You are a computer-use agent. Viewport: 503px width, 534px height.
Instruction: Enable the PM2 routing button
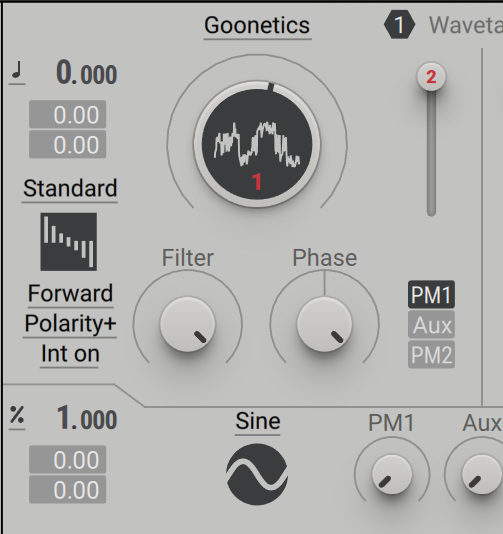pos(431,355)
